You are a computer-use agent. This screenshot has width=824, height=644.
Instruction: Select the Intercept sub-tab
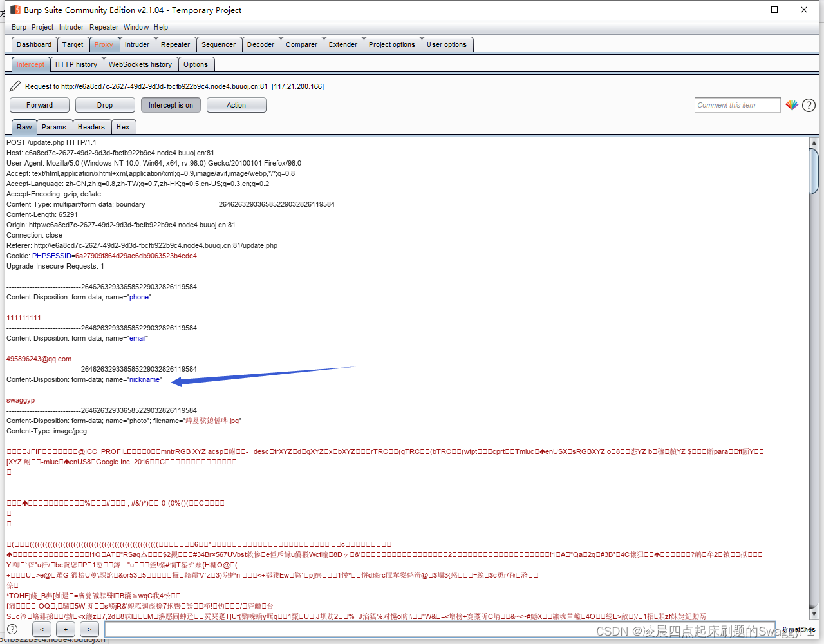point(31,64)
